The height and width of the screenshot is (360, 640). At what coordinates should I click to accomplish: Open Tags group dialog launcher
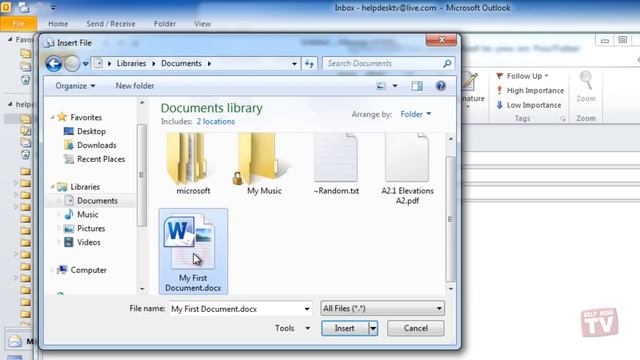[563, 119]
